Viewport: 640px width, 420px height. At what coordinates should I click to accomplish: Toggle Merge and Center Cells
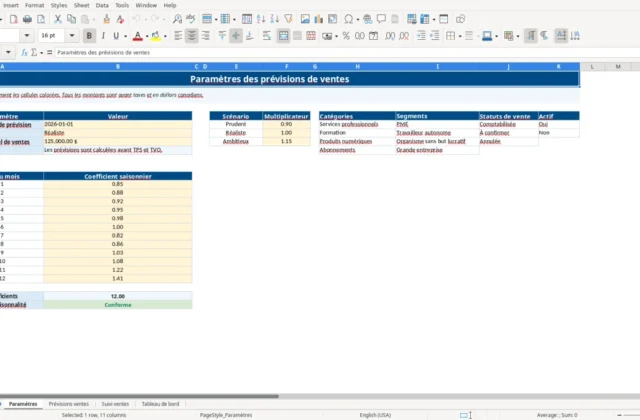[x=283, y=36]
